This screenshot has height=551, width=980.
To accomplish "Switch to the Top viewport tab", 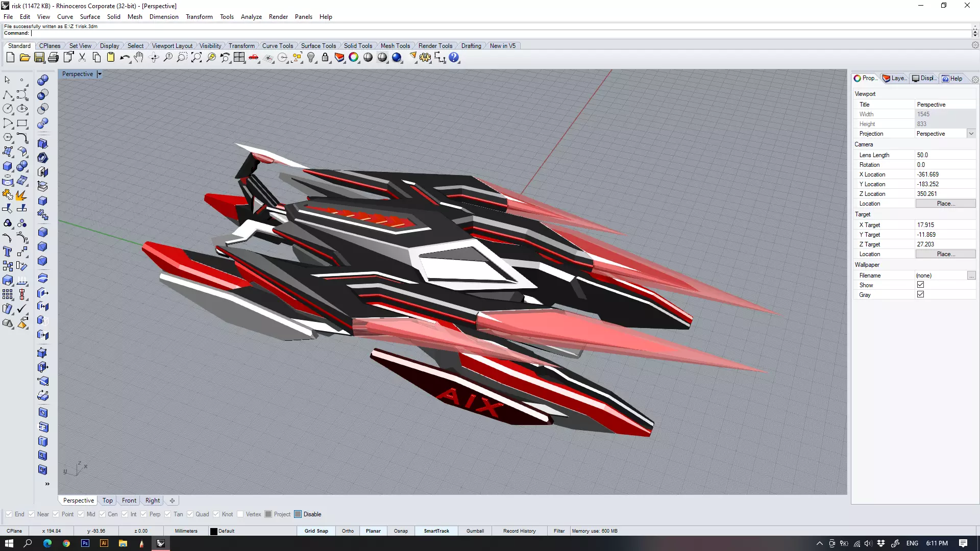I will point(107,500).
